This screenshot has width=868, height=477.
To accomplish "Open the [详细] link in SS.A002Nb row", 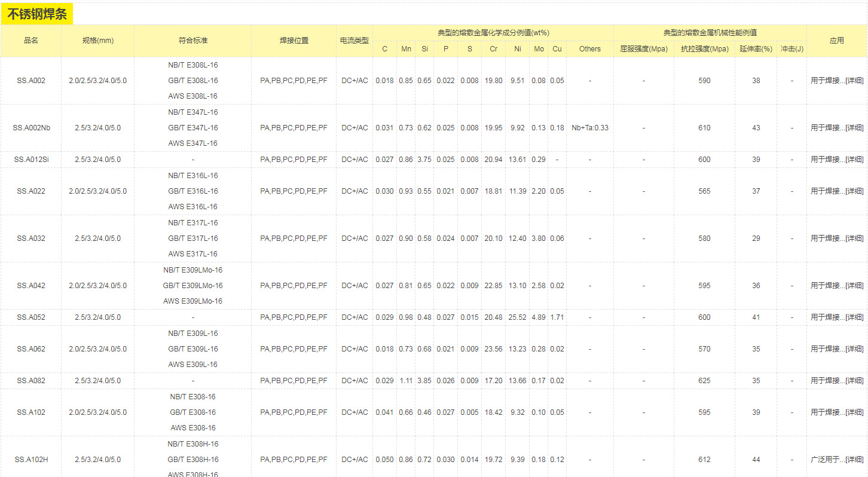I will click(x=854, y=128).
